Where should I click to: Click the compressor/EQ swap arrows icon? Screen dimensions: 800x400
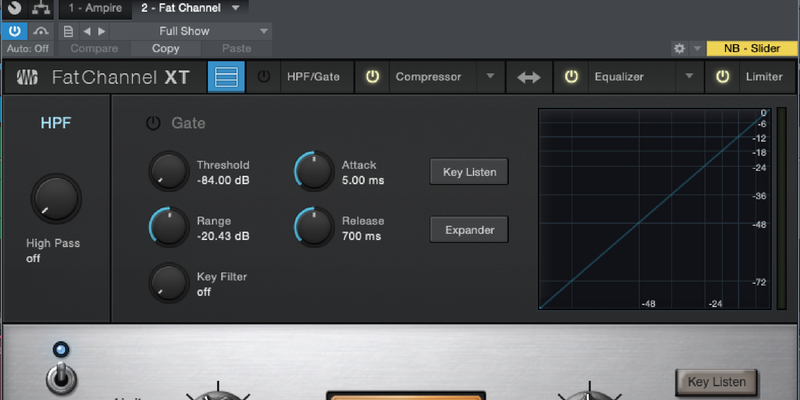529,77
